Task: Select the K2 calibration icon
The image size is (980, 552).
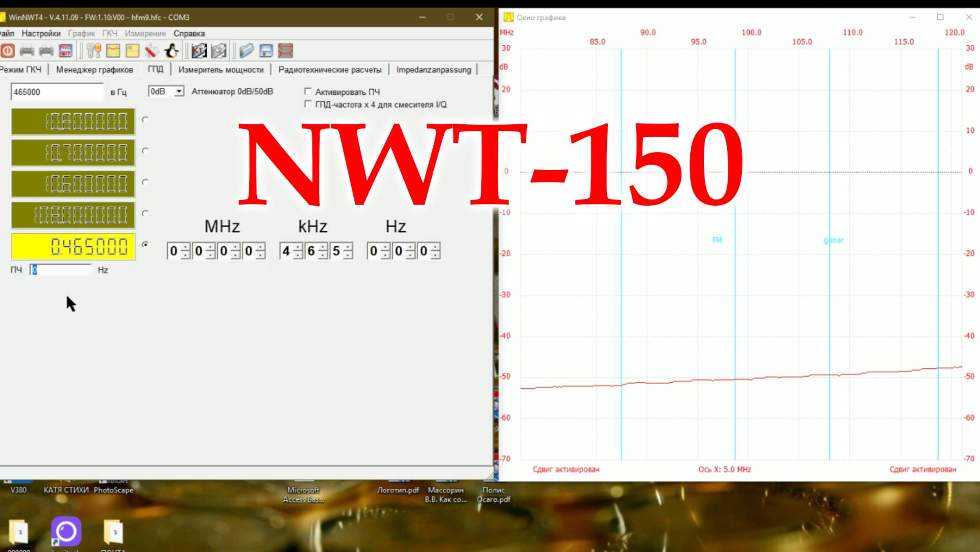Action: tap(218, 51)
